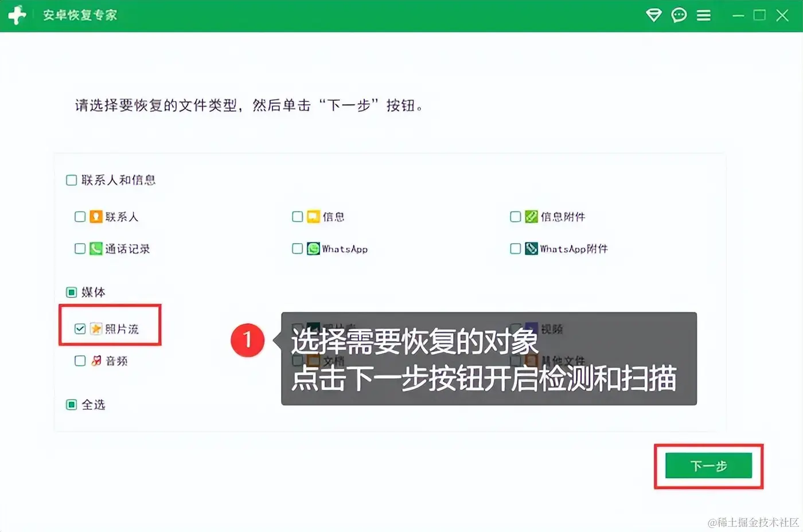Toggle the 全选 checkbox
This screenshot has width=803, height=532.
pyautogui.click(x=71, y=405)
